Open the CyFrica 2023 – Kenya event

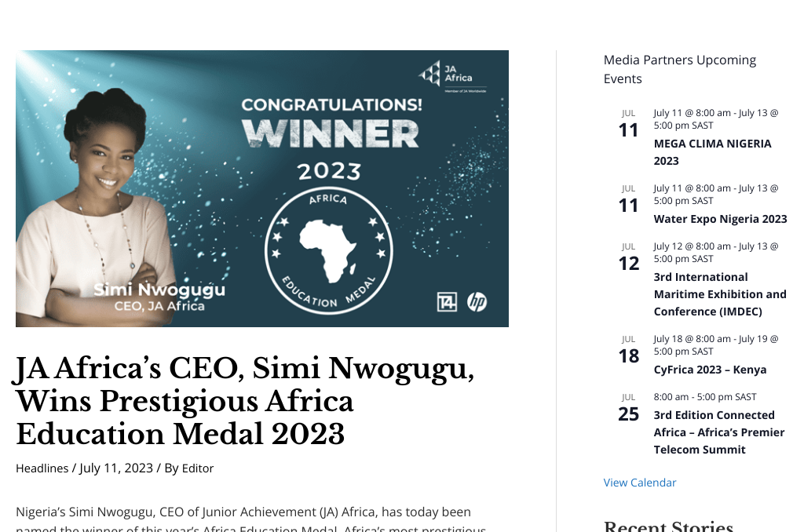710,370
